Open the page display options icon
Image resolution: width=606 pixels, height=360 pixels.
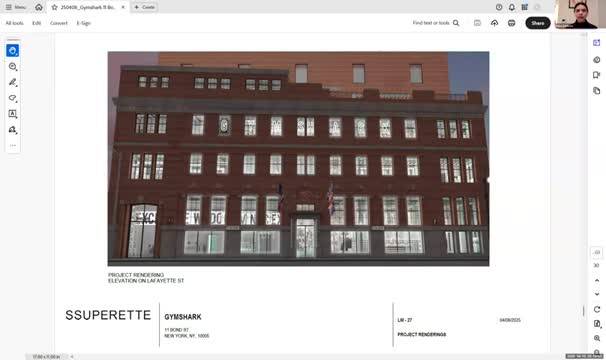pyautogui.click(x=597, y=324)
